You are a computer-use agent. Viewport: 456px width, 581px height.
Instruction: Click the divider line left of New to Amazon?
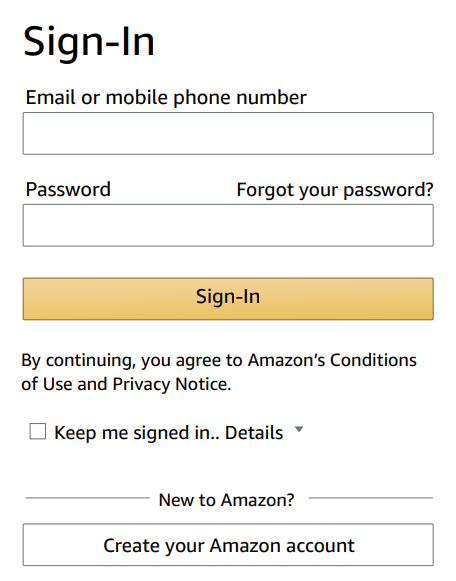[87, 498]
